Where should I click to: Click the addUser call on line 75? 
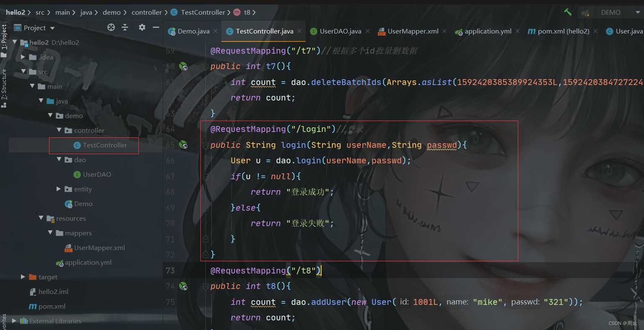point(329,302)
